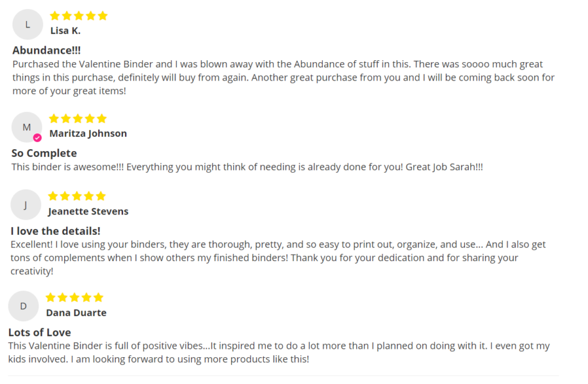Click the star rating above Jeanette Stevens

77,196
